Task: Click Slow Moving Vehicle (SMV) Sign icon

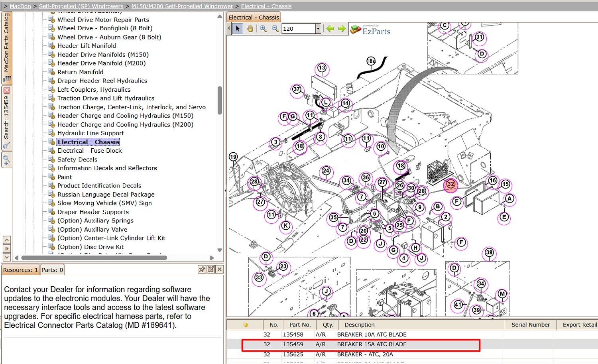Action: pos(52,203)
